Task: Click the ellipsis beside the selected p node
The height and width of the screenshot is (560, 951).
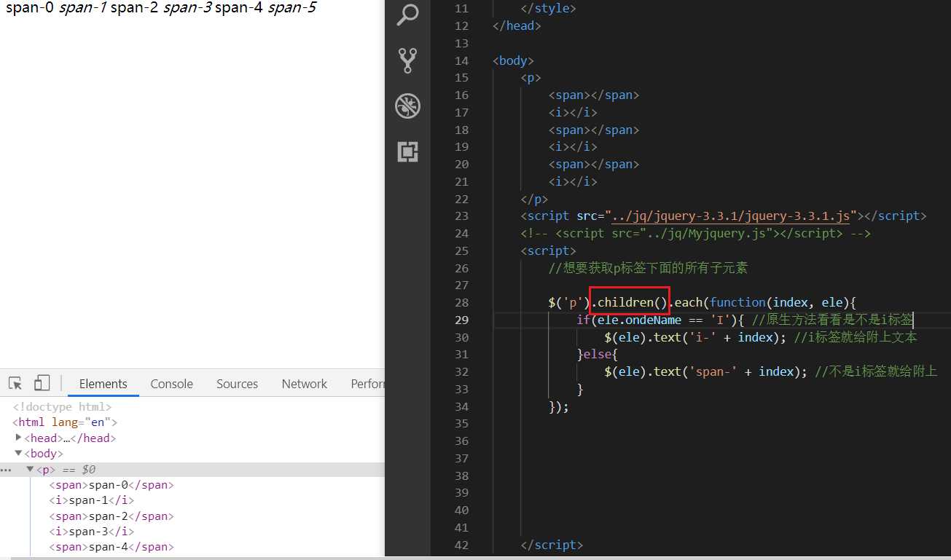Action: (x=6, y=470)
